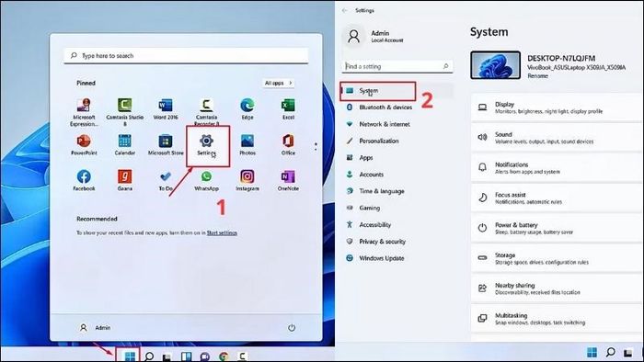644x362 pixels.
Task: Launch Camtasia Studio 8 from pinned apps
Action: point(125,112)
